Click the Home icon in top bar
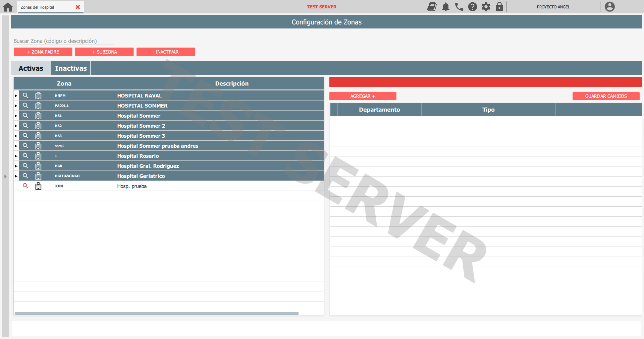 tap(8, 7)
